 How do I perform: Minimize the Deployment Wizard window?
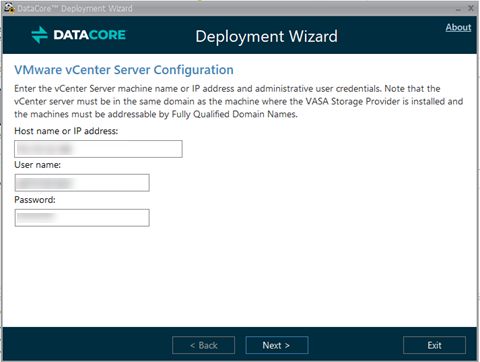tap(458, 9)
